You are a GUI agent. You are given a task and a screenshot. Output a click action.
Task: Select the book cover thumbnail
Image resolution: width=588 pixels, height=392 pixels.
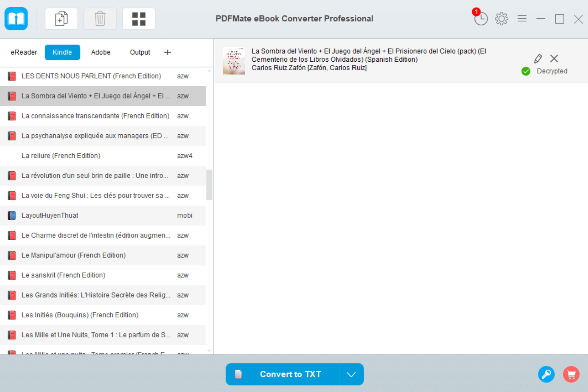[x=234, y=61]
